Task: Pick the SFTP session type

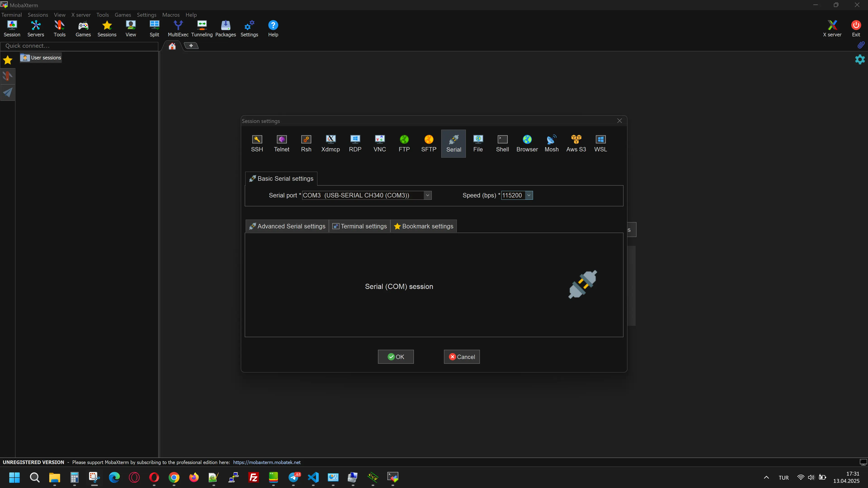Action: click(429, 144)
